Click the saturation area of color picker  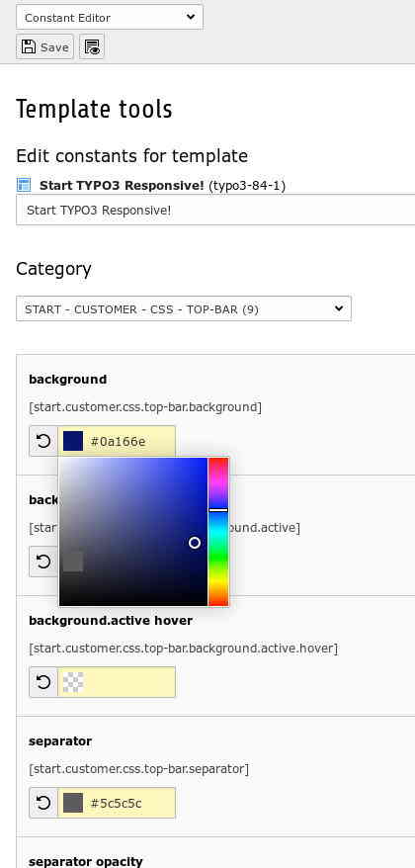pos(132,532)
